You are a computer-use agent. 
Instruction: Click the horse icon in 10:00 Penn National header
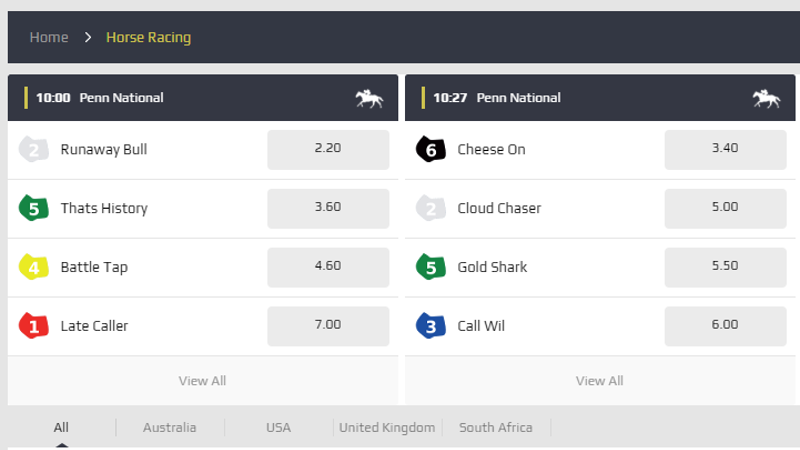pyautogui.click(x=369, y=98)
